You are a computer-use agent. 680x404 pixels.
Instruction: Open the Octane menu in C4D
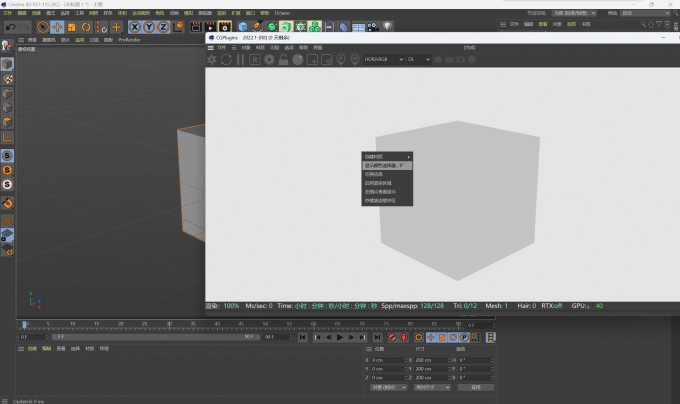[x=282, y=13]
